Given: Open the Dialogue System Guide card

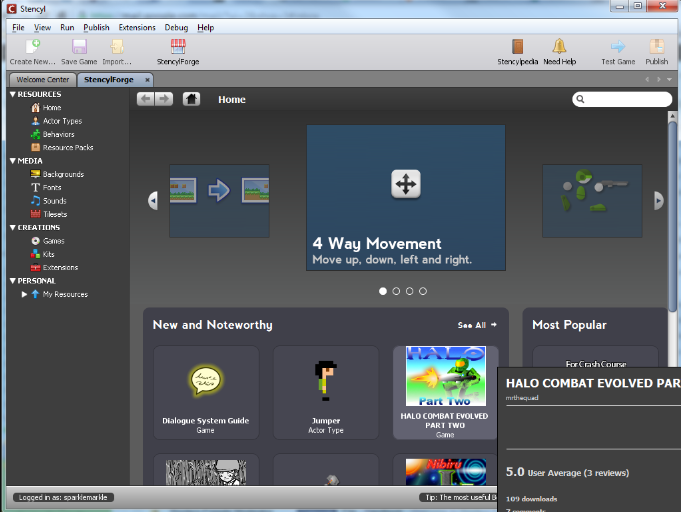Looking at the screenshot, I should (206, 393).
